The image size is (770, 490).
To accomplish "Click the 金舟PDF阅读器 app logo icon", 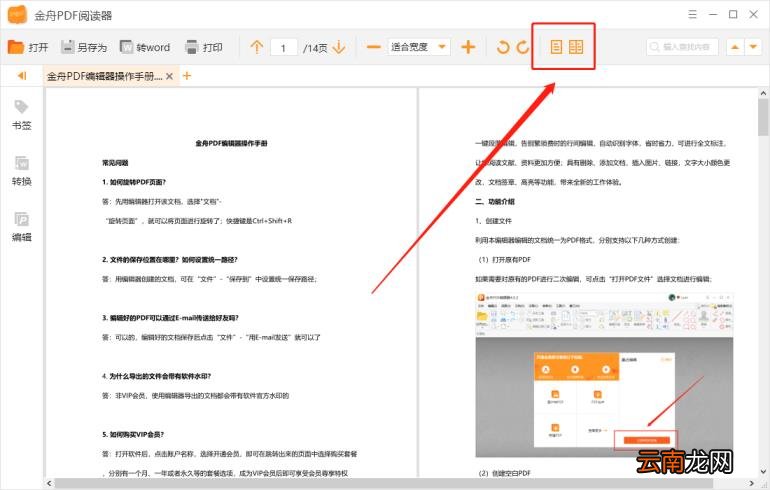I will pyautogui.click(x=17, y=15).
